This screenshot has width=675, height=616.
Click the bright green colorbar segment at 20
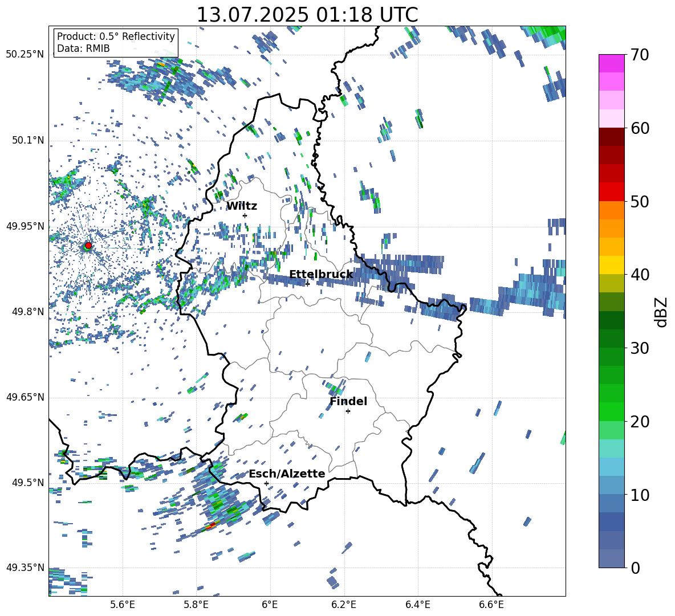pyautogui.click(x=611, y=411)
